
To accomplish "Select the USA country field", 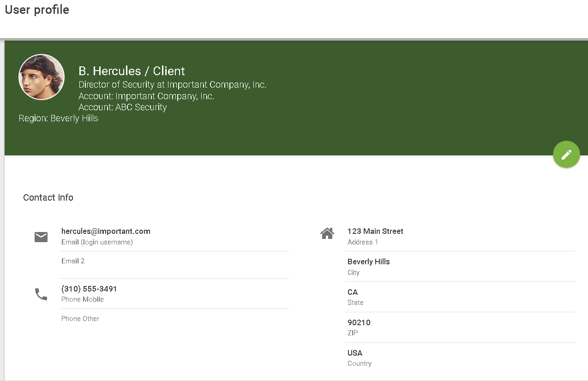I will point(355,353).
